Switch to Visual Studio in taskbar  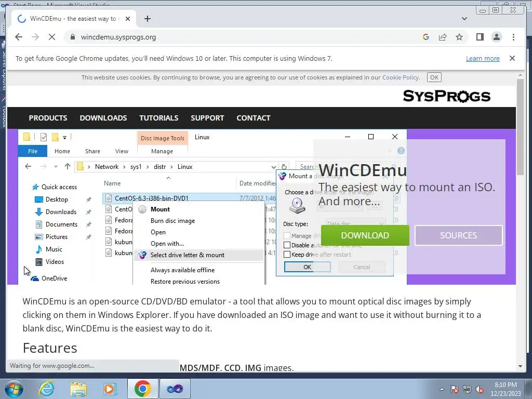[x=175, y=389]
